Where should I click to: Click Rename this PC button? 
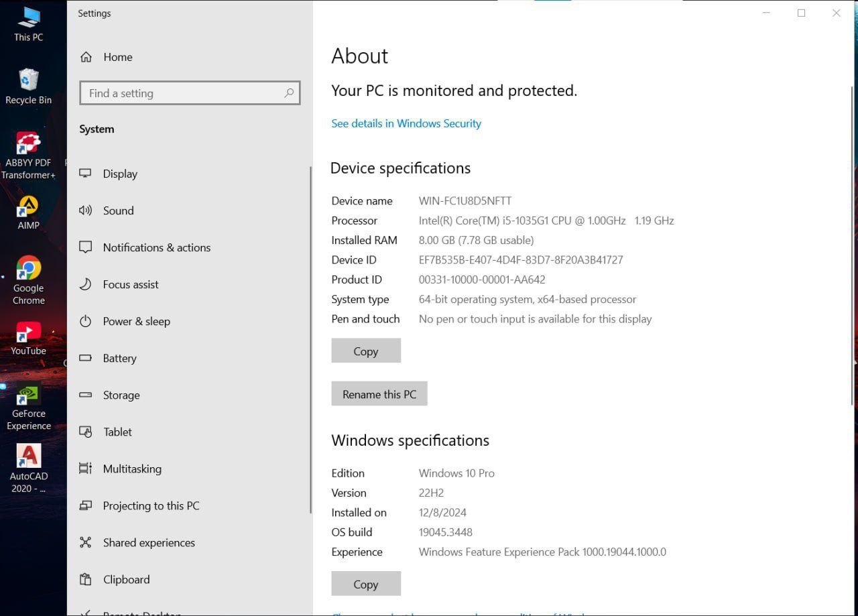379,393
